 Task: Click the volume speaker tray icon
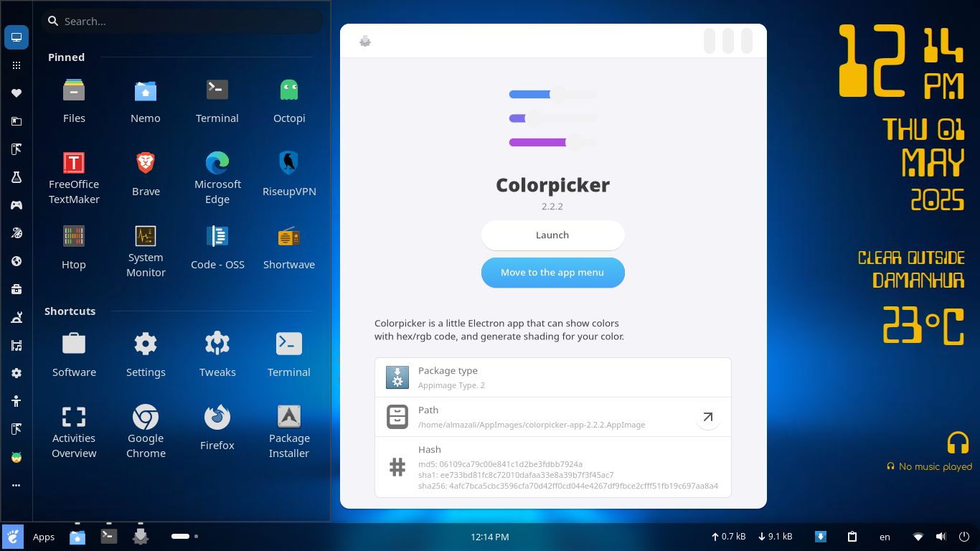tap(941, 537)
